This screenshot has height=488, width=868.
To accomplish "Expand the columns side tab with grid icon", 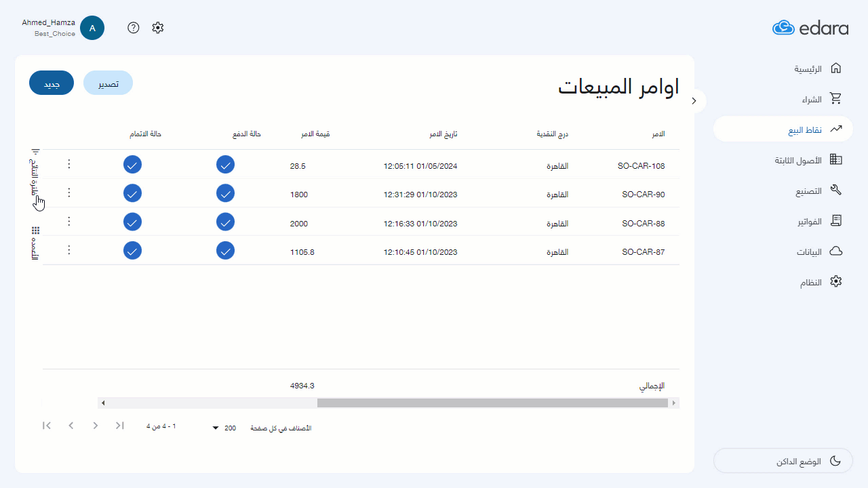I will (35, 243).
